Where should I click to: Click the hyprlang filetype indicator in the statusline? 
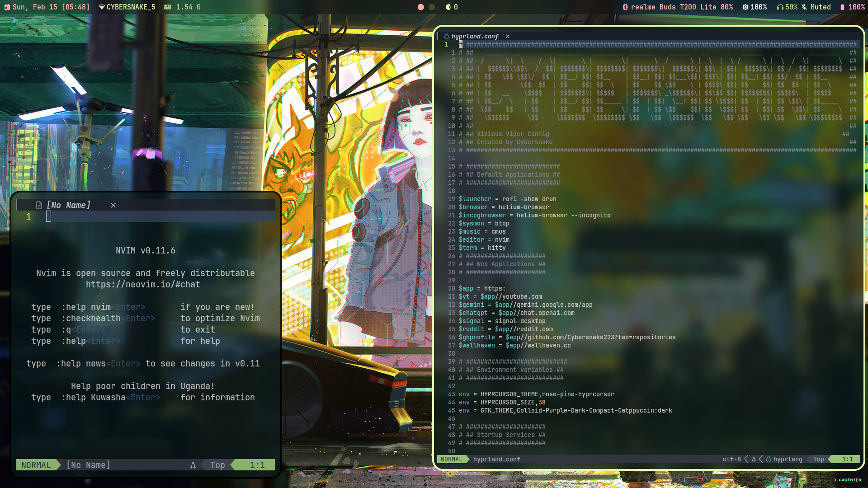pos(788,459)
